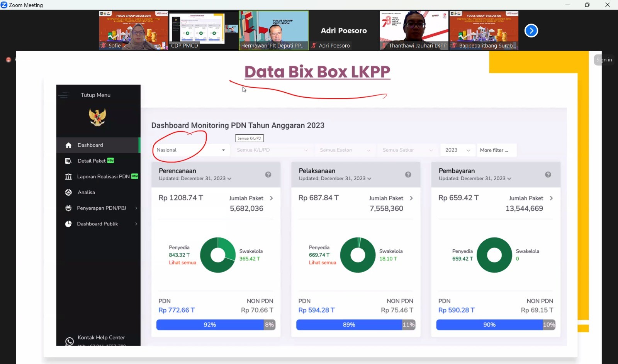
Task: Select Dashboard Publik menu item
Action: coord(98,224)
